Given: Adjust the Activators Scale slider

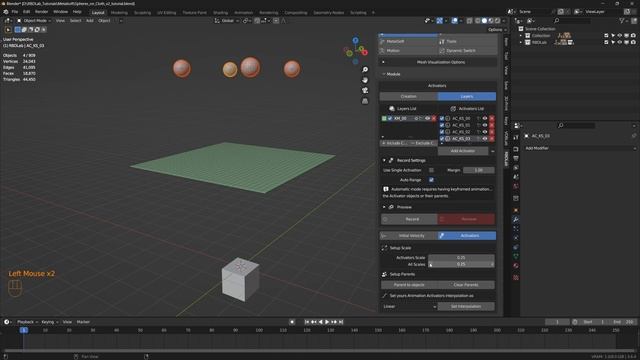Looking at the screenshot, I should 461,258.
